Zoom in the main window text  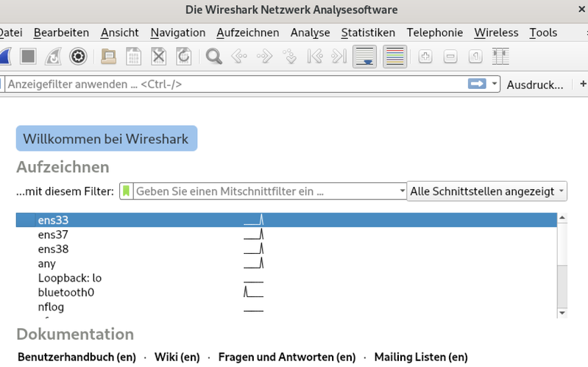pyautogui.click(x=425, y=57)
